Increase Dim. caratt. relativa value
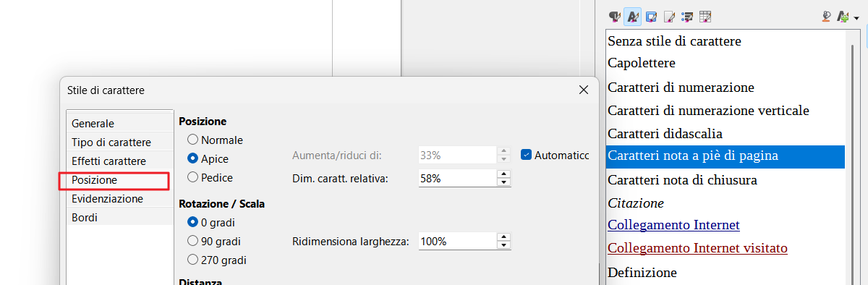 coord(504,173)
